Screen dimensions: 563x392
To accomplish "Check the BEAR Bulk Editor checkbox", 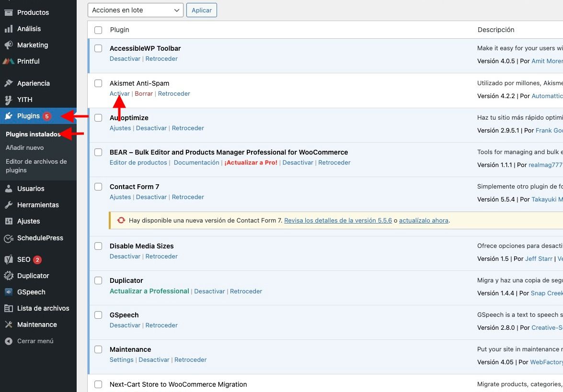I will coord(98,152).
